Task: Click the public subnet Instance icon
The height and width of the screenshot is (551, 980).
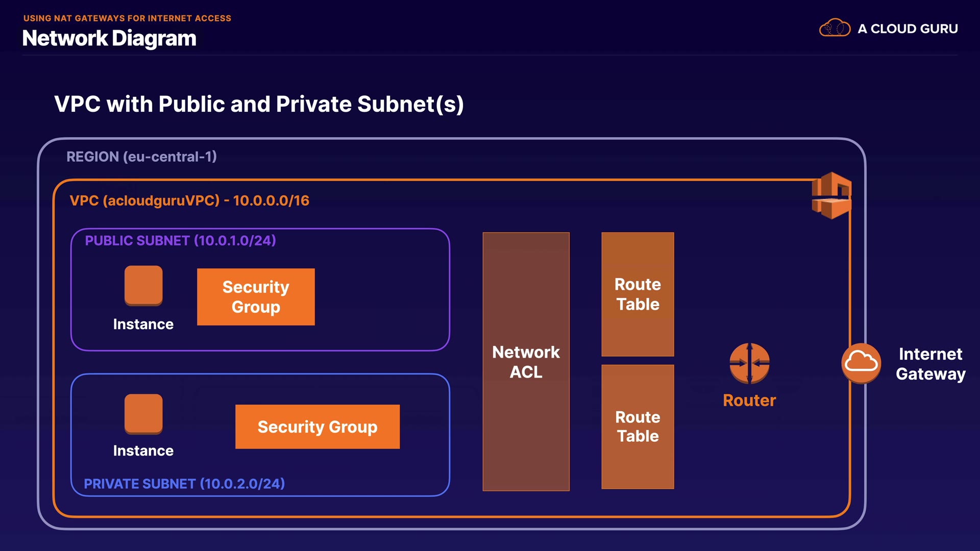Action: coord(143,285)
